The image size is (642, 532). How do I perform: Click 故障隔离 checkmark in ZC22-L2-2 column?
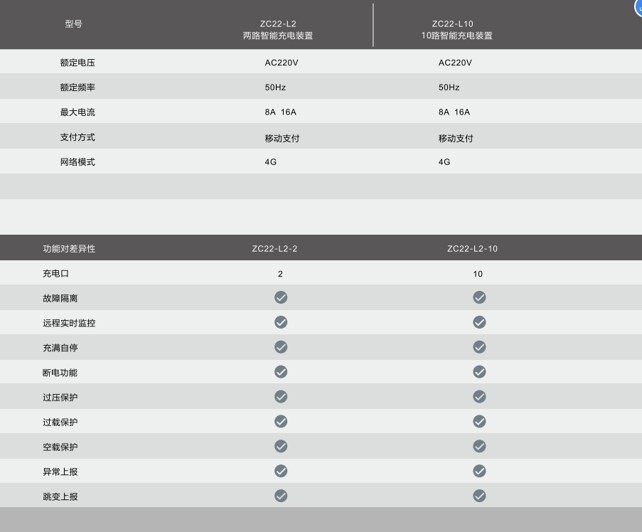[281, 297]
